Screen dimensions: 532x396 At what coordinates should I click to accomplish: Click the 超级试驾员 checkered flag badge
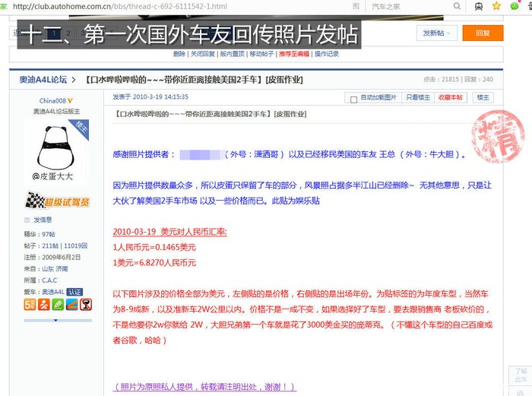click(x=57, y=201)
